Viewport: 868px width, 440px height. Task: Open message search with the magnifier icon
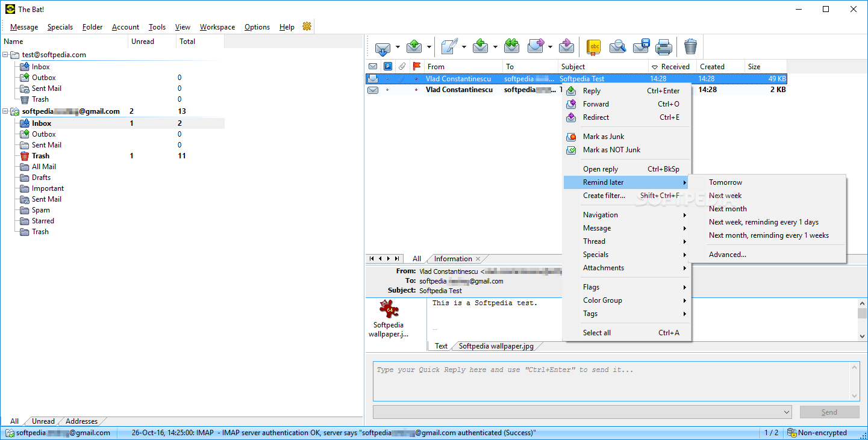(617, 46)
